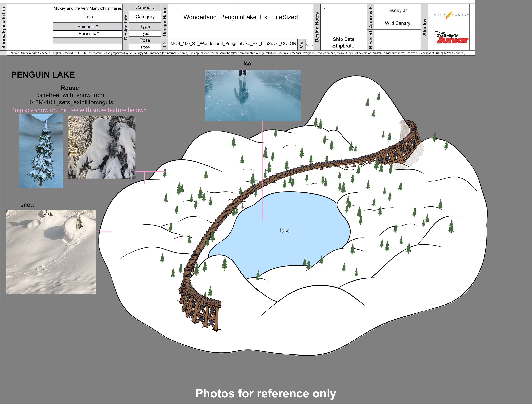The width and height of the screenshot is (532, 404).
Task: Select the snowy pine tree 3D render
Action: click(x=41, y=151)
